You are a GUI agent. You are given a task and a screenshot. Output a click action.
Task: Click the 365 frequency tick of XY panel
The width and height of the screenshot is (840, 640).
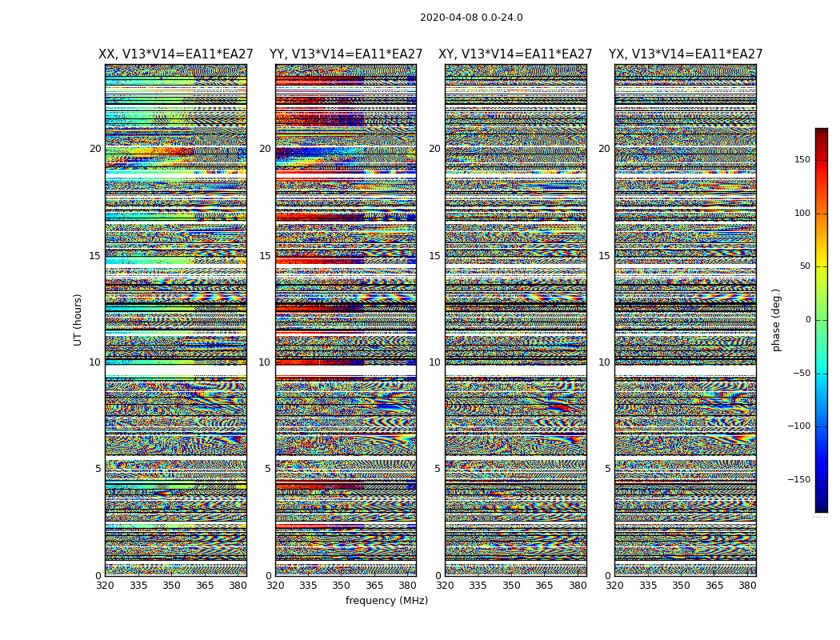544,586
